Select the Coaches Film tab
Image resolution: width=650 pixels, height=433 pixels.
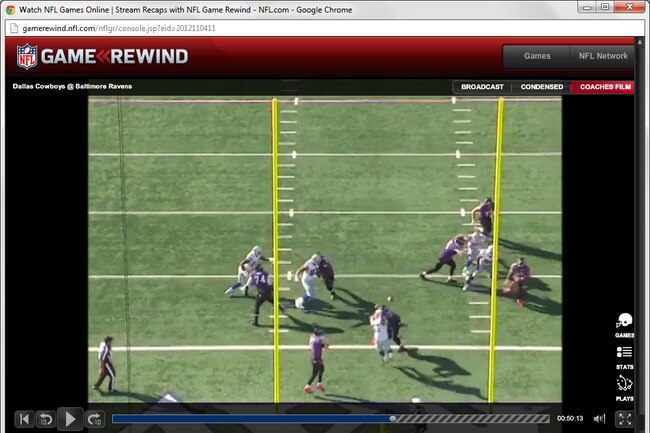(605, 87)
